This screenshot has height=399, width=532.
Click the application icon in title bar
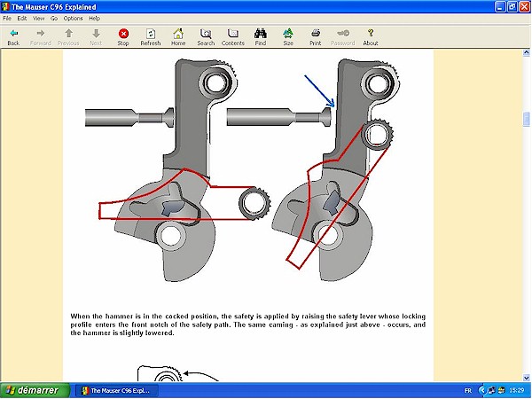coord(5,7)
